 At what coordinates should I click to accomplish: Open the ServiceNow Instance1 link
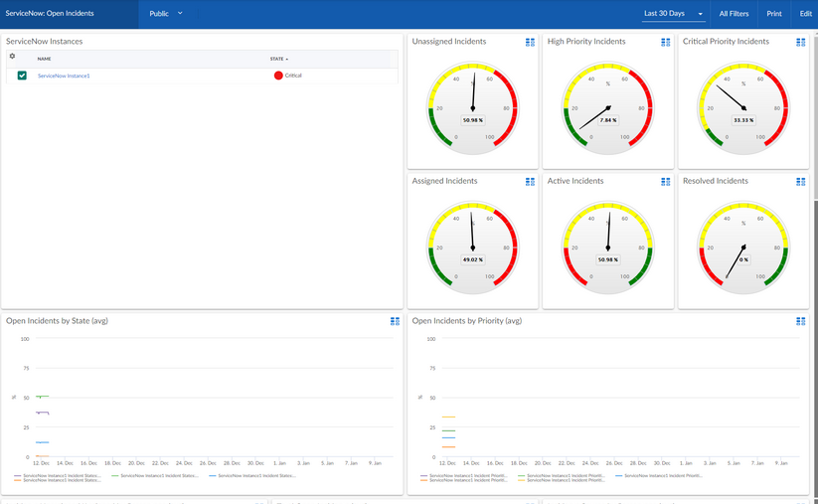64,76
